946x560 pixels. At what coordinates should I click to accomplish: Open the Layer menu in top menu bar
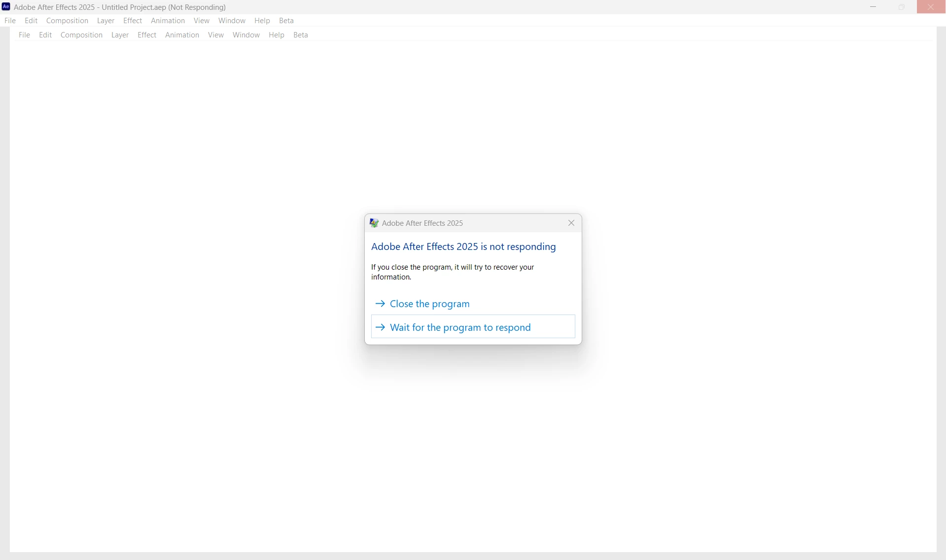point(105,21)
